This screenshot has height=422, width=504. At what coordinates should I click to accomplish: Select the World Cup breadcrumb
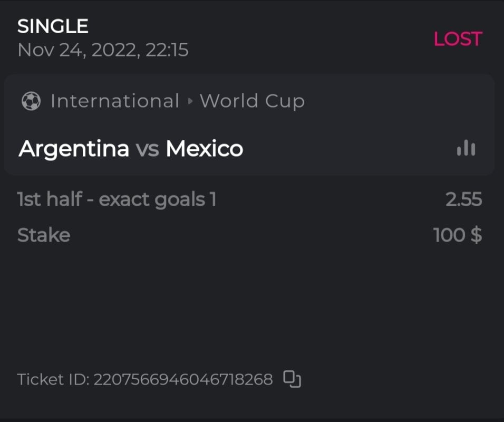(252, 101)
